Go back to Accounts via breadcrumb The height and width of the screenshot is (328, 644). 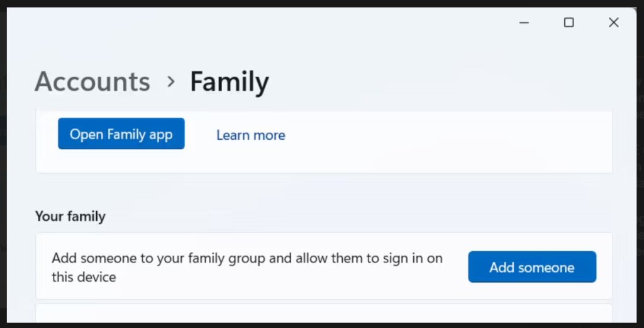coord(92,82)
